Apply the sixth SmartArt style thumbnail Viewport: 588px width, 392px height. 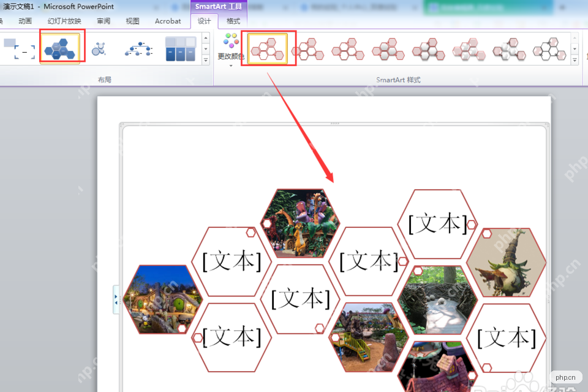pyautogui.click(x=469, y=49)
